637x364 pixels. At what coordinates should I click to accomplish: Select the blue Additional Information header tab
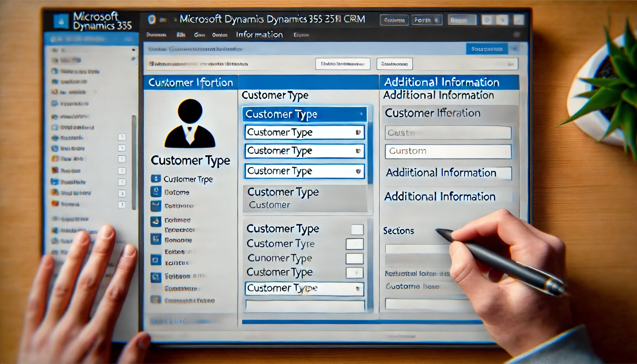449,82
